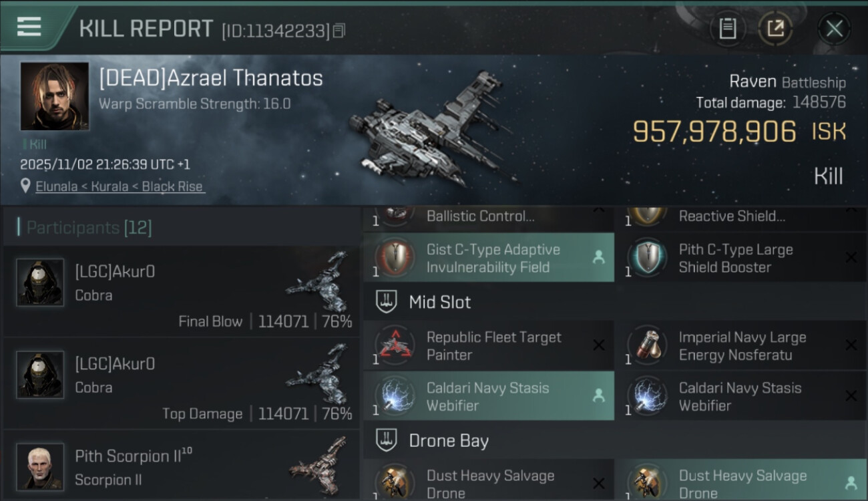Open the Elunala < Kurala < Black Rise location link
Image resolution: width=868 pixels, height=501 pixels.
tap(120, 187)
